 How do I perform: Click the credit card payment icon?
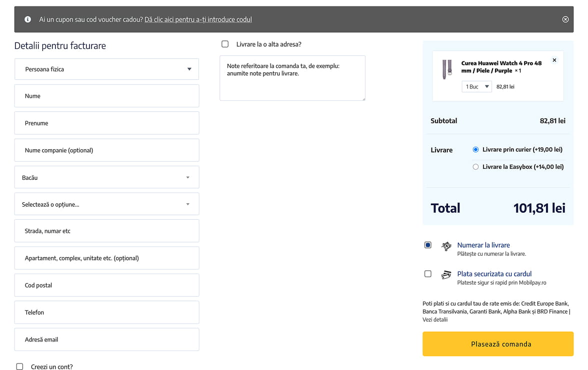tap(446, 275)
